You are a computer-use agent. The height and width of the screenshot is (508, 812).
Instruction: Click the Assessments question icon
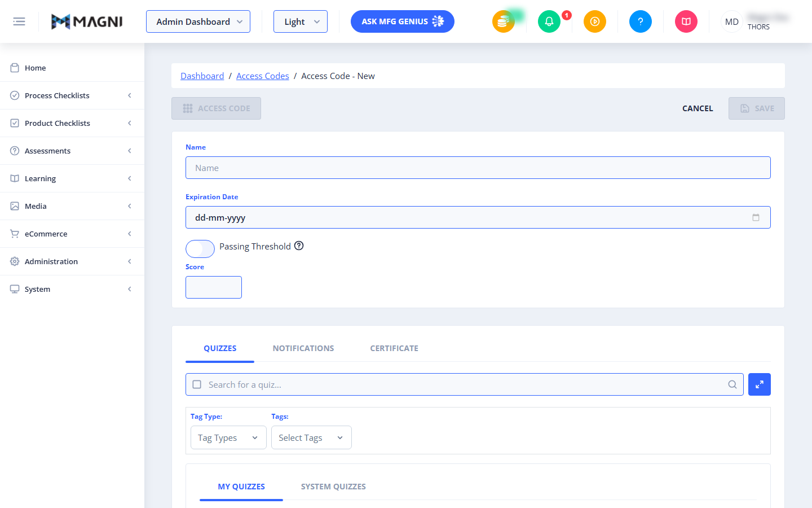15,151
